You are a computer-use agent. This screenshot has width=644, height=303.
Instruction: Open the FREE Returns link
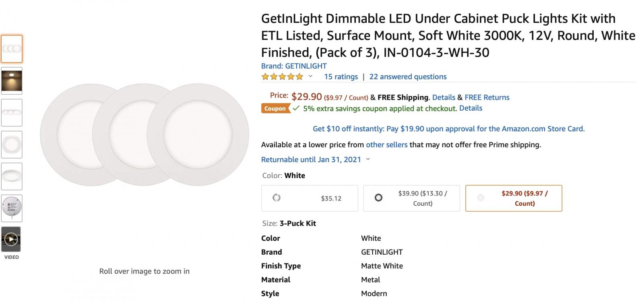click(x=487, y=97)
